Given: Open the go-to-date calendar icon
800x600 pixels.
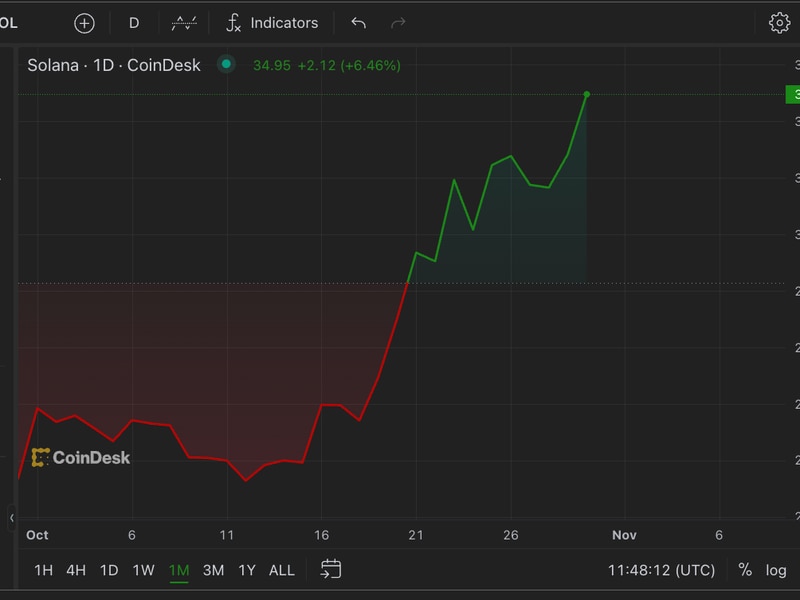Looking at the screenshot, I should (331, 569).
